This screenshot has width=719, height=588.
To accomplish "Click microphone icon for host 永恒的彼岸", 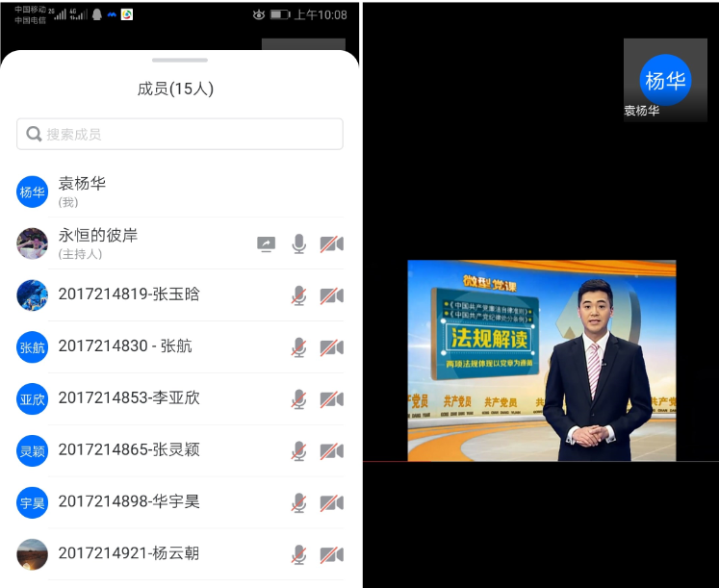I will (299, 244).
